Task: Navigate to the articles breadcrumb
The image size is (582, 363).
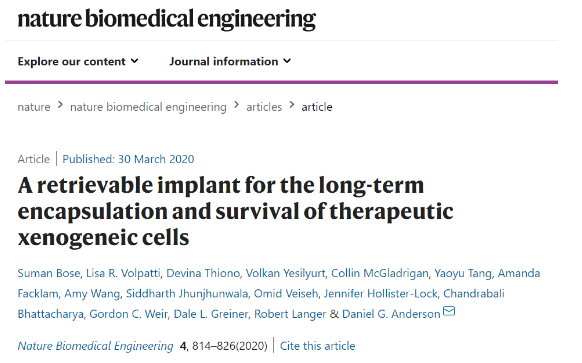Action: click(x=264, y=107)
